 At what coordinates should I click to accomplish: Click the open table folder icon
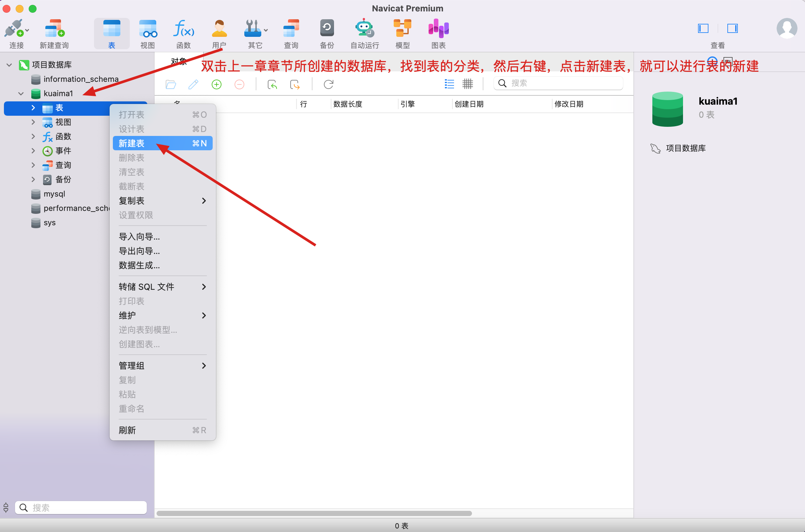coord(171,84)
